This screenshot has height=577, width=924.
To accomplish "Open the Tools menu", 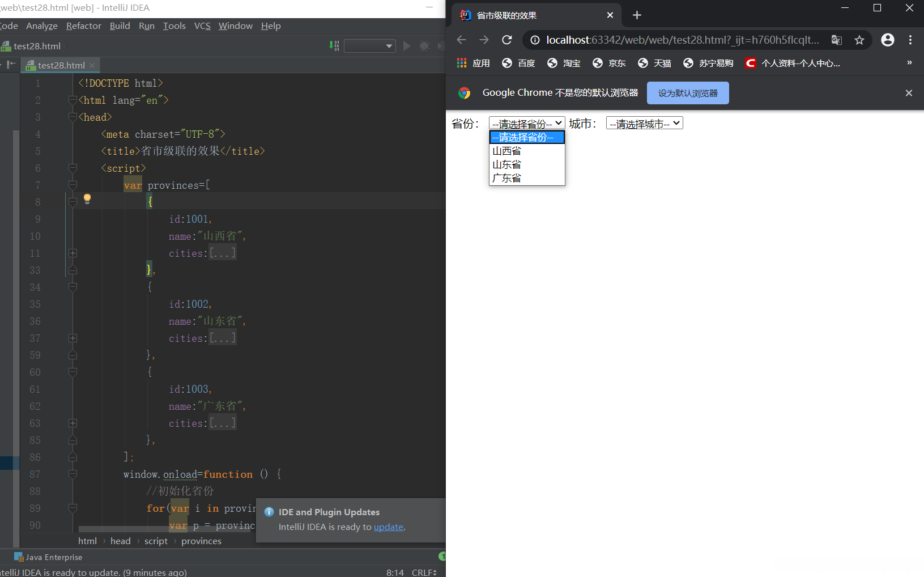I will pos(174,26).
